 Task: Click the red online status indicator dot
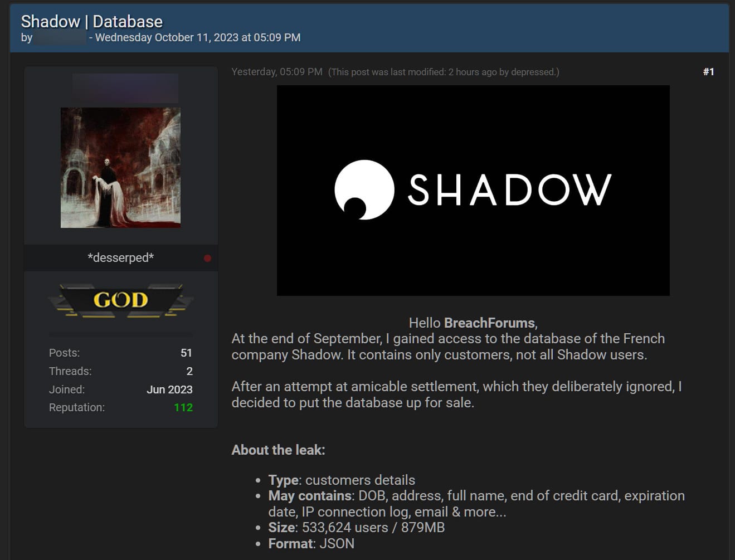(207, 258)
